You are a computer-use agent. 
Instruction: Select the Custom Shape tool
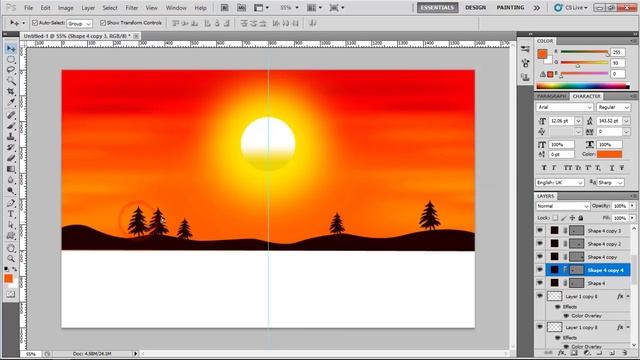pyautogui.click(x=11, y=236)
